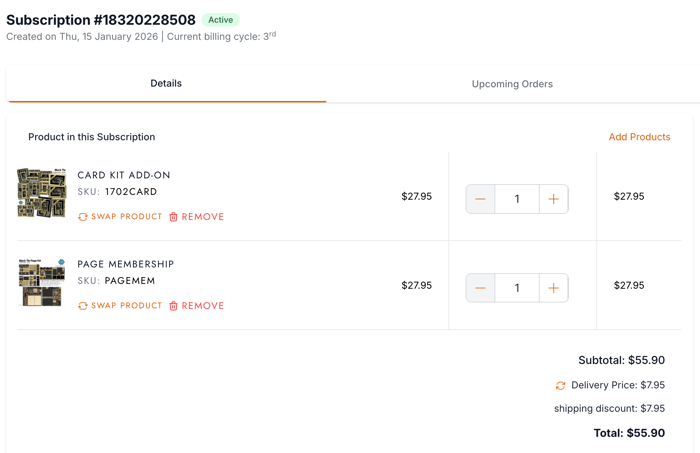Open the Upcoming Orders tab

(x=512, y=84)
